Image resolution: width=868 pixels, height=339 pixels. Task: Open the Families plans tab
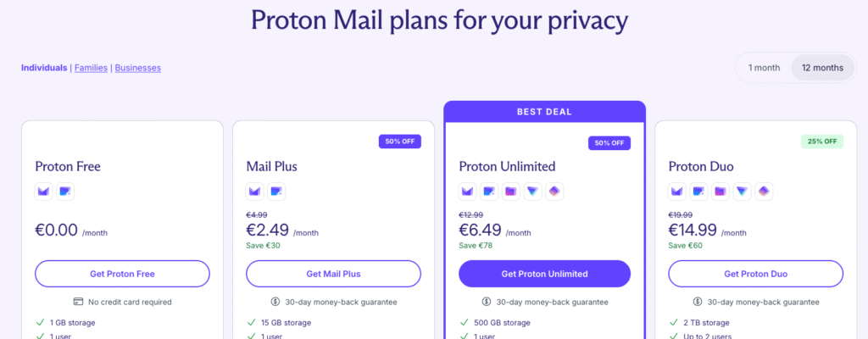(91, 68)
